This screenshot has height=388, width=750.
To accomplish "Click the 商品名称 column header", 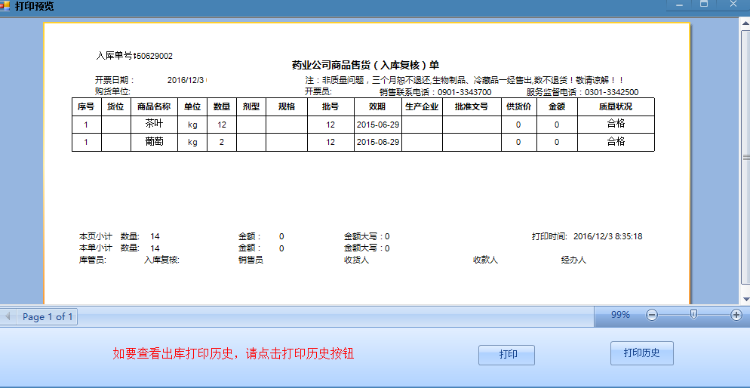I will point(154,107).
